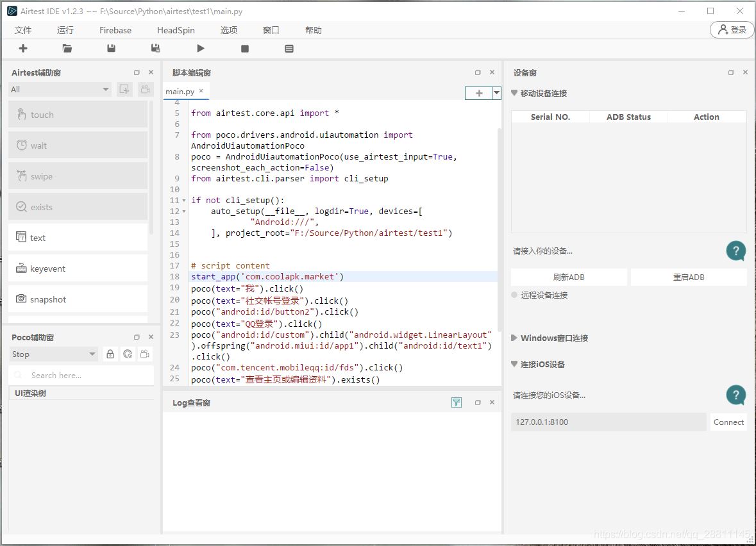
Task: Collapse the 连接iOS设备 section
Action: pos(514,364)
